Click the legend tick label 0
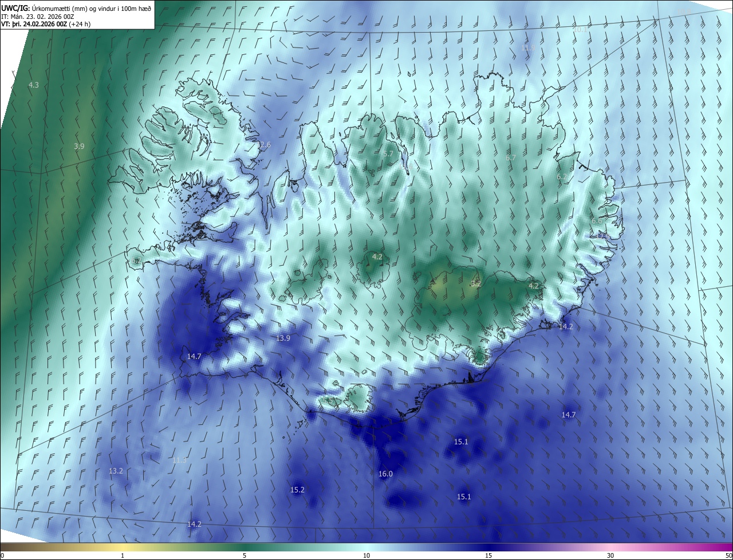The width and height of the screenshot is (733, 560). tap(2, 555)
